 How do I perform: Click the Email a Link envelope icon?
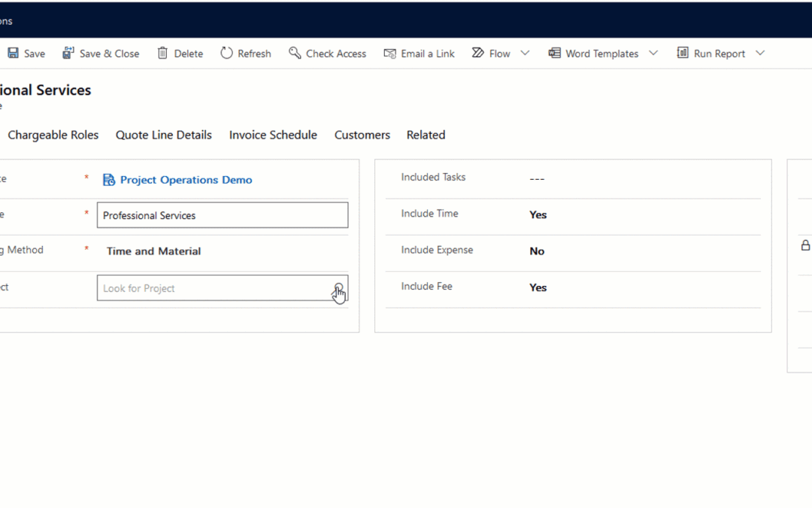point(389,53)
